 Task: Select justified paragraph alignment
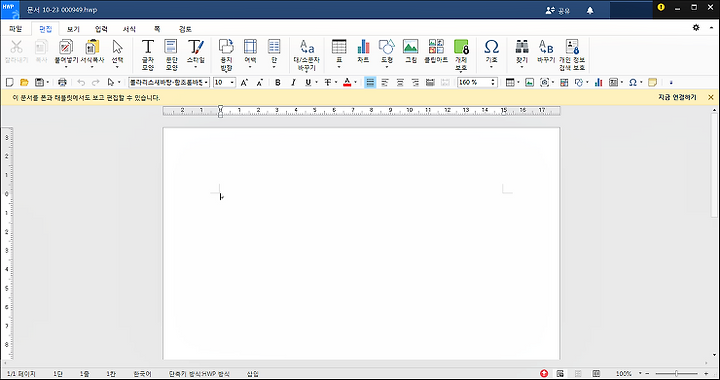[x=370, y=83]
